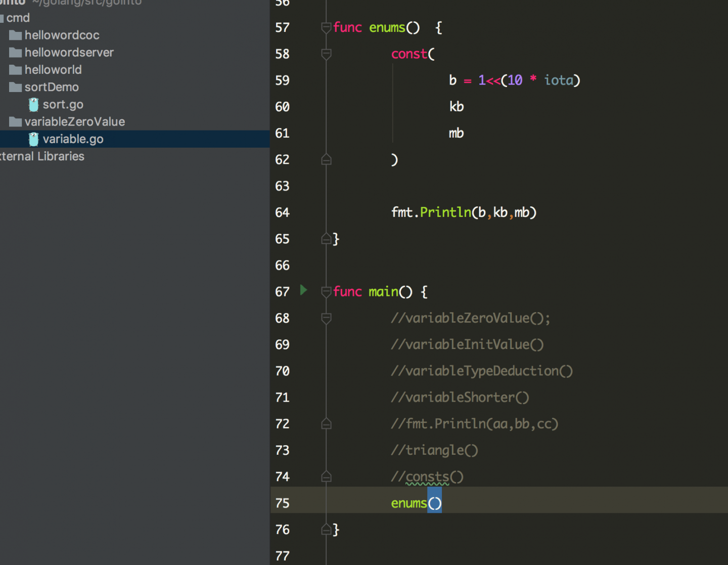The height and width of the screenshot is (565, 728).
Task: Click line number 59 in gutter
Action: coord(282,80)
